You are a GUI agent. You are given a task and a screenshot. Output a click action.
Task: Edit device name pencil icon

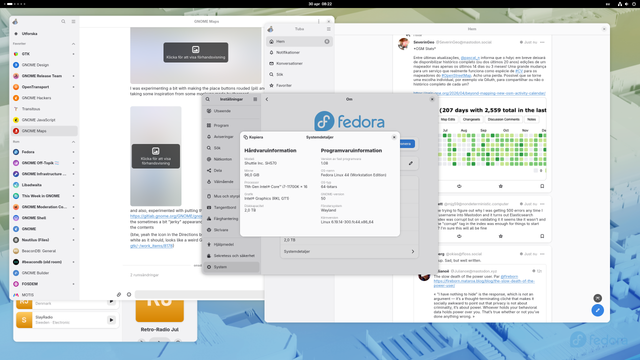click(411, 163)
